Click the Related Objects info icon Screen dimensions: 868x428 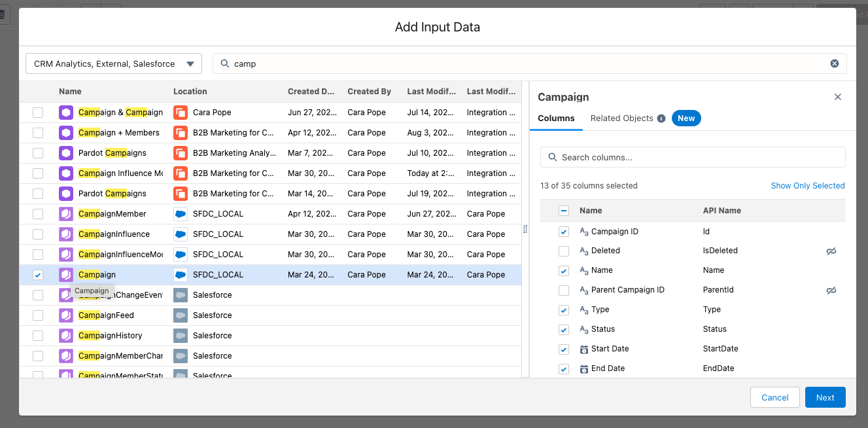click(x=661, y=118)
